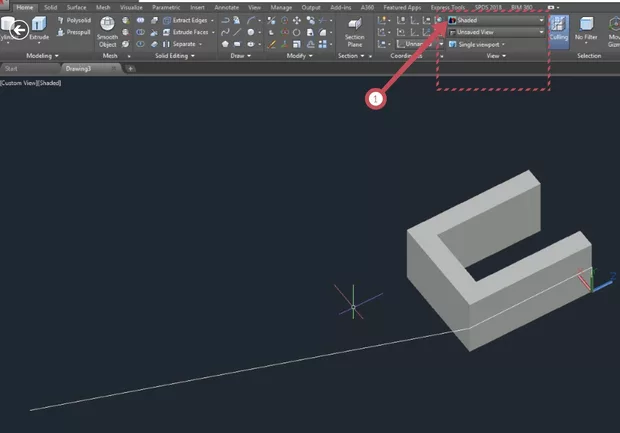Toggle the Culling button
This screenshot has width=620, height=433.
click(x=558, y=28)
